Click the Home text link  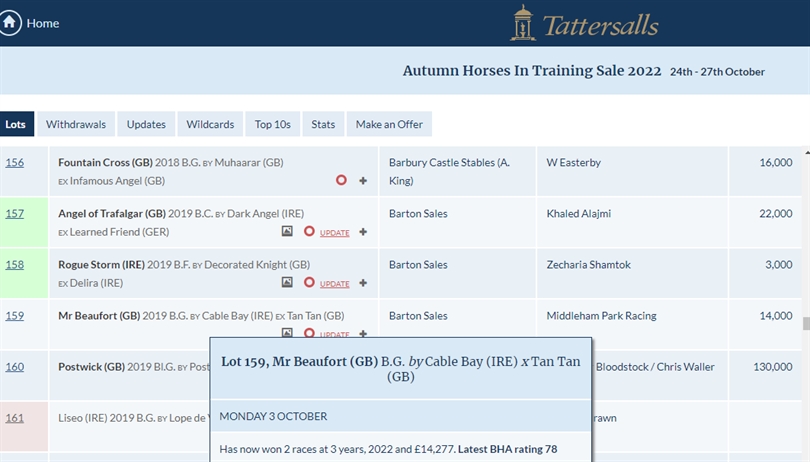click(43, 23)
